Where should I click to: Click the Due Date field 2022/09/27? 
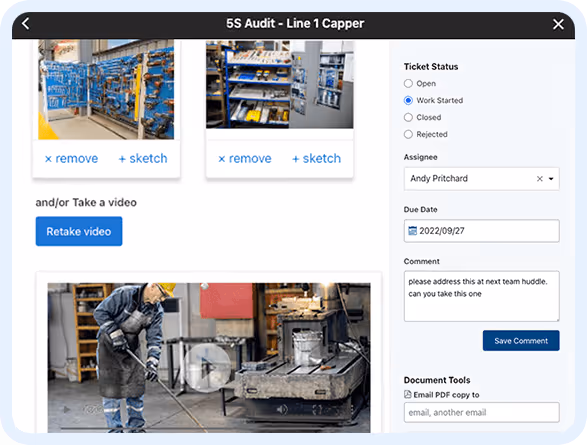coord(481,231)
